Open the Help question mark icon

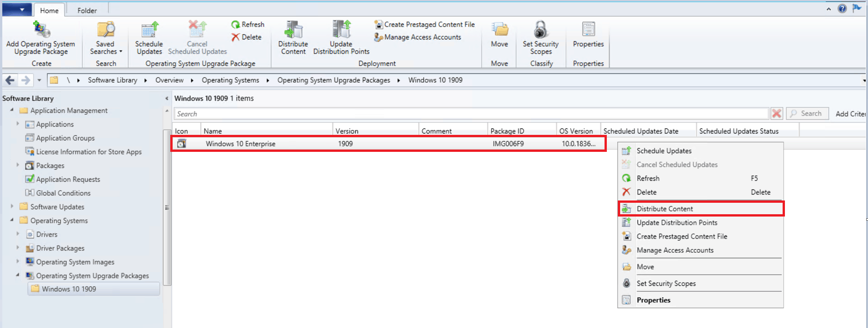click(x=842, y=9)
